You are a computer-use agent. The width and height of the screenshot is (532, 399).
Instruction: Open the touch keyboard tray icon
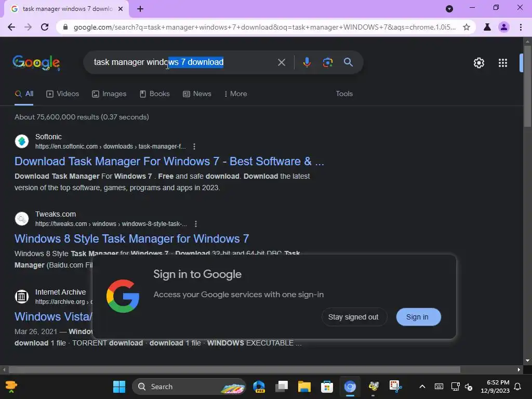(x=438, y=387)
